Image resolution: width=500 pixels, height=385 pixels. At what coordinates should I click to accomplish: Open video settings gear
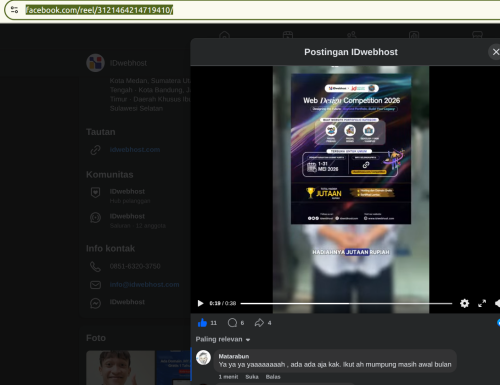(464, 303)
